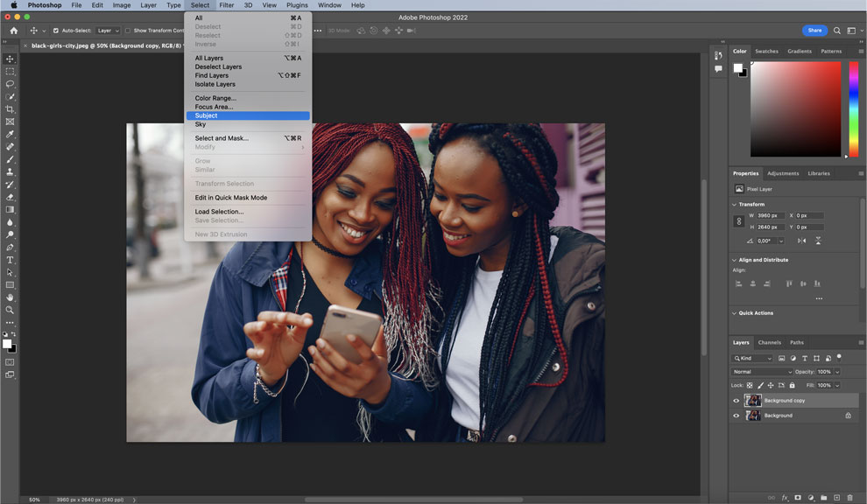Click the Share button
Viewport: 867px width, 504px height.
coord(814,30)
